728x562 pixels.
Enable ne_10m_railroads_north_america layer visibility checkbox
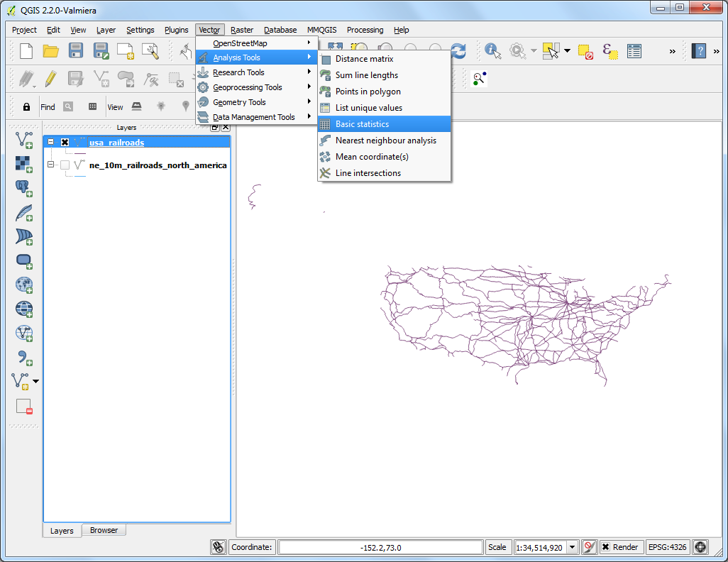pos(65,165)
